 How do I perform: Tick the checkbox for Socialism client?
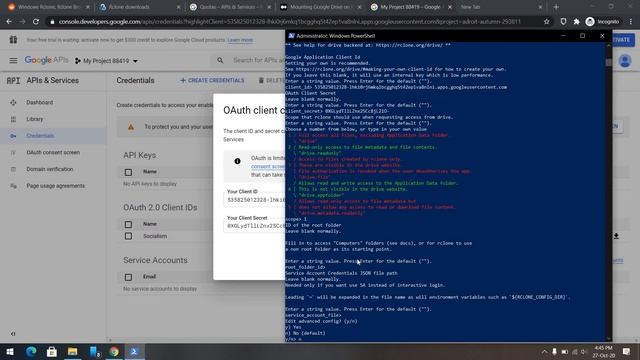click(x=128, y=236)
